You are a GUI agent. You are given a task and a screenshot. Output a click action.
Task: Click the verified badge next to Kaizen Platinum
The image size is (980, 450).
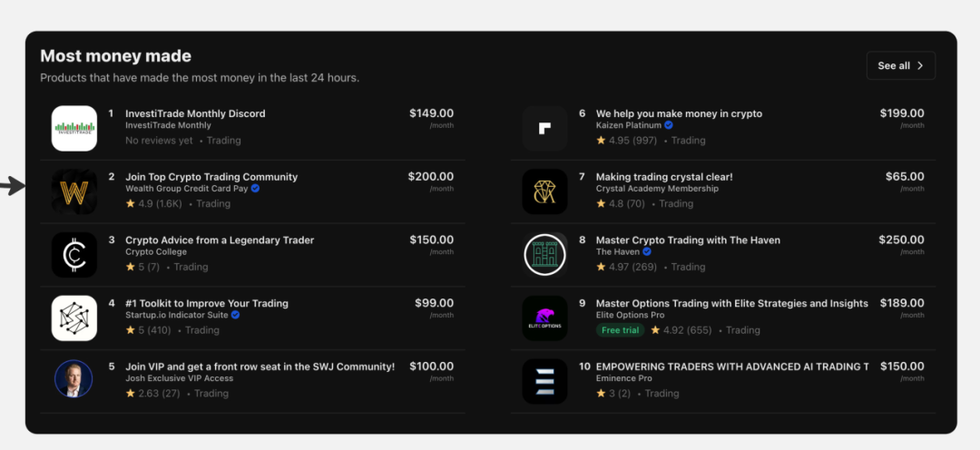pyautogui.click(x=669, y=125)
